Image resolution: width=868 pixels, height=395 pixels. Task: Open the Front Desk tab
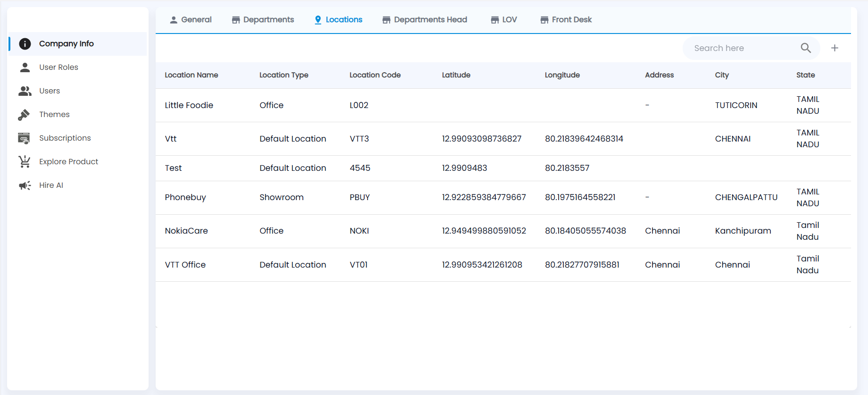(566, 20)
